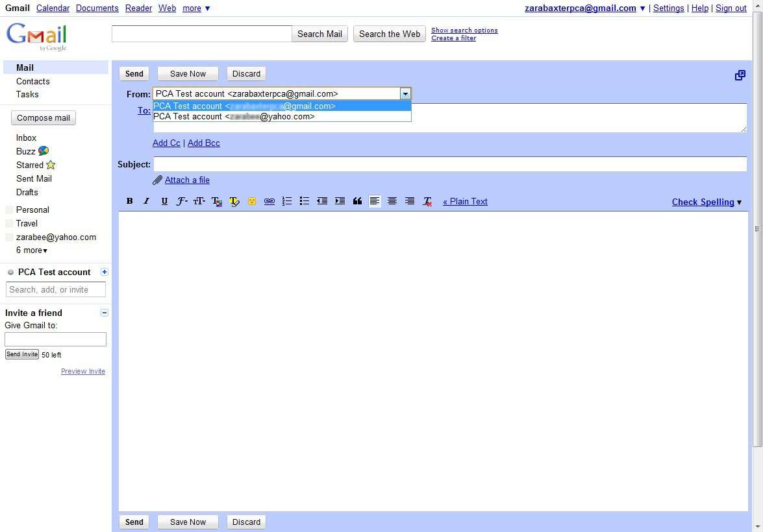Remove text formatting

tap(427, 201)
